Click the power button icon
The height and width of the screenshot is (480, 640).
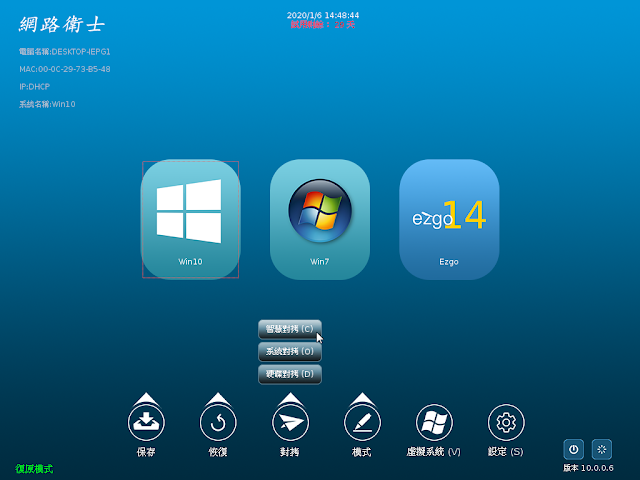point(573,449)
